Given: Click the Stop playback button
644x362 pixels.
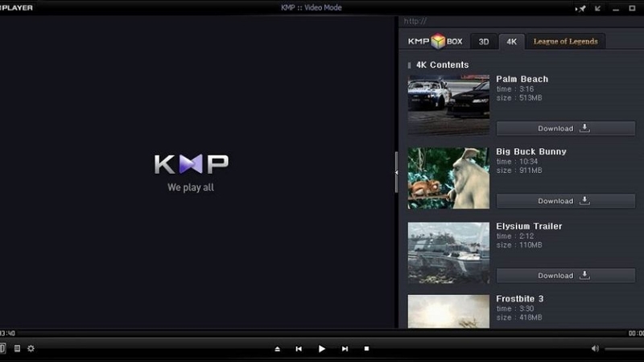Looking at the screenshot, I should [x=366, y=348].
